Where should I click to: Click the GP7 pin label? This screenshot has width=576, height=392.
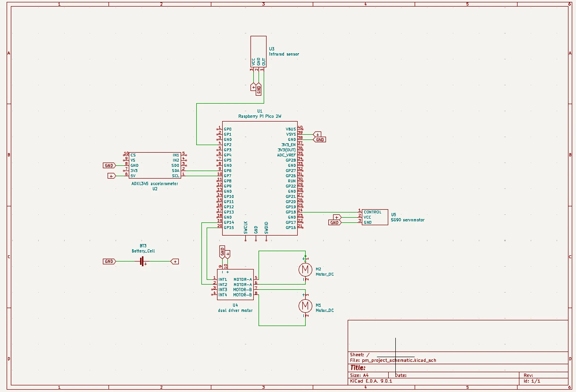(x=228, y=176)
